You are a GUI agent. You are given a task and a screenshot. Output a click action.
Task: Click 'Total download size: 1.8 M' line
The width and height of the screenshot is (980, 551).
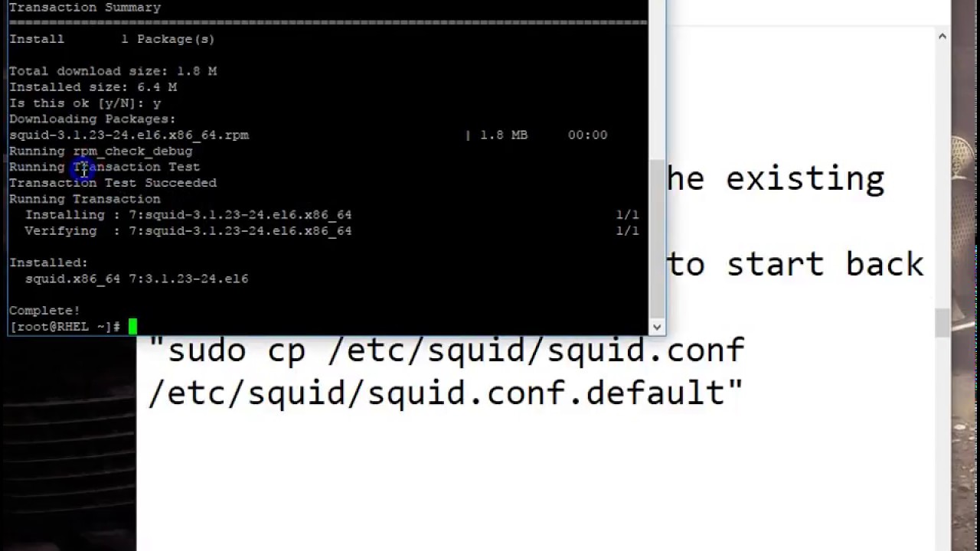[x=113, y=71]
